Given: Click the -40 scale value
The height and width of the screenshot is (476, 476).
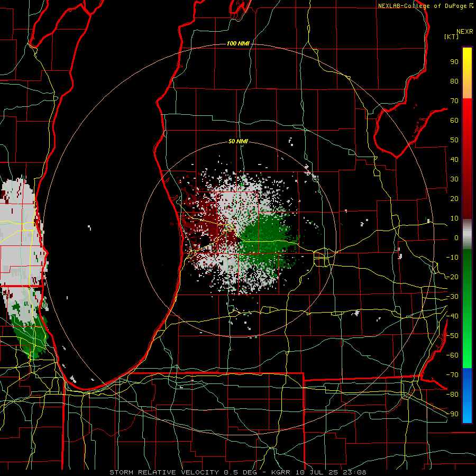Looking at the screenshot, I should [452, 316].
